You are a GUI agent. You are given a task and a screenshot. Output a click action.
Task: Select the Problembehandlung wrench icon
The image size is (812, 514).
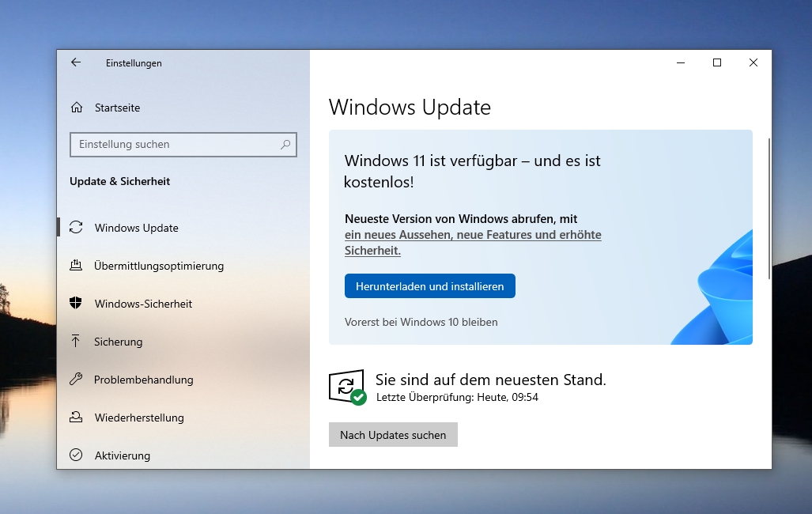[x=76, y=379]
